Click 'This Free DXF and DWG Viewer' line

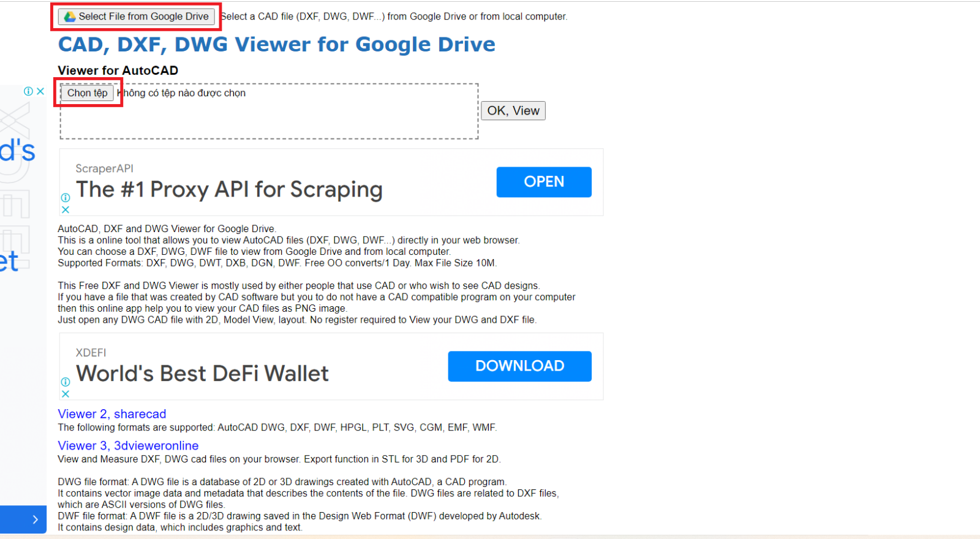tap(299, 286)
